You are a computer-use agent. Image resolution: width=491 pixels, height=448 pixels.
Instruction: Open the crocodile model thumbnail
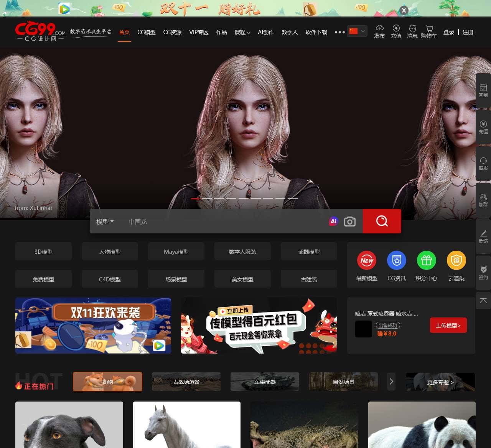pyautogui.click(x=304, y=425)
